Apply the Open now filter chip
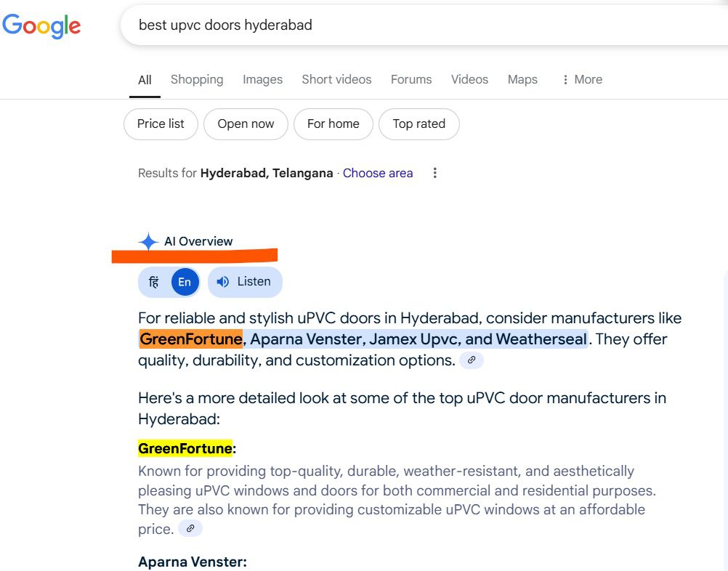Image resolution: width=728 pixels, height=571 pixels. click(x=246, y=124)
